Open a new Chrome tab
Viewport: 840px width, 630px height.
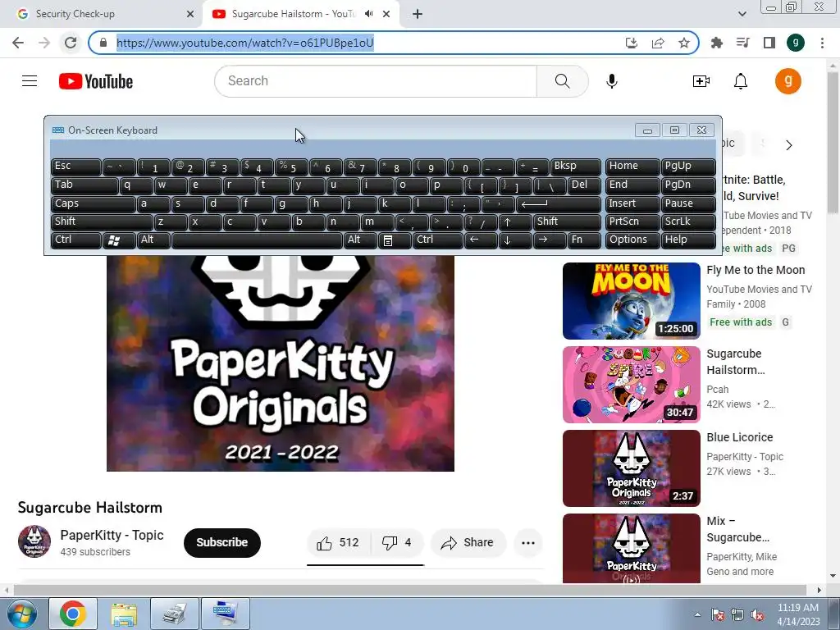(x=418, y=14)
